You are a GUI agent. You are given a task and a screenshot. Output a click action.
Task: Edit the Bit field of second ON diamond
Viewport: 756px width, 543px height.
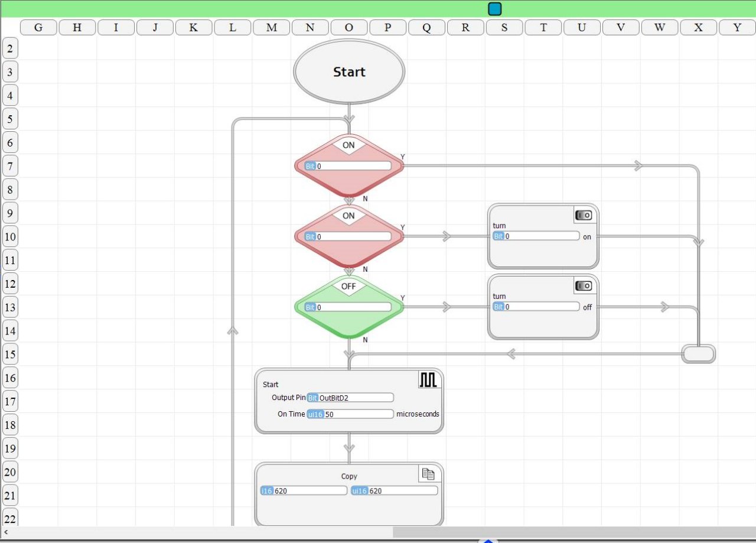pyautogui.click(x=348, y=236)
